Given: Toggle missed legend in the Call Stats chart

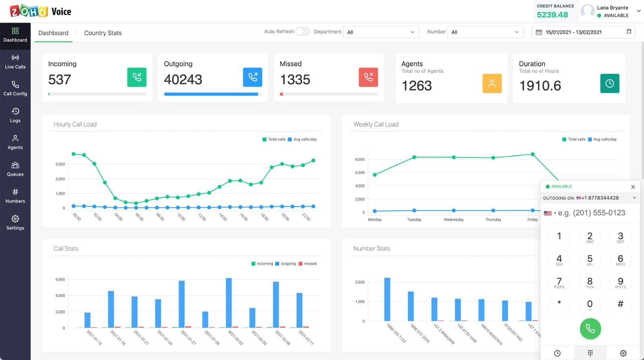Looking at the screenshot, I should tap(308, 264).
